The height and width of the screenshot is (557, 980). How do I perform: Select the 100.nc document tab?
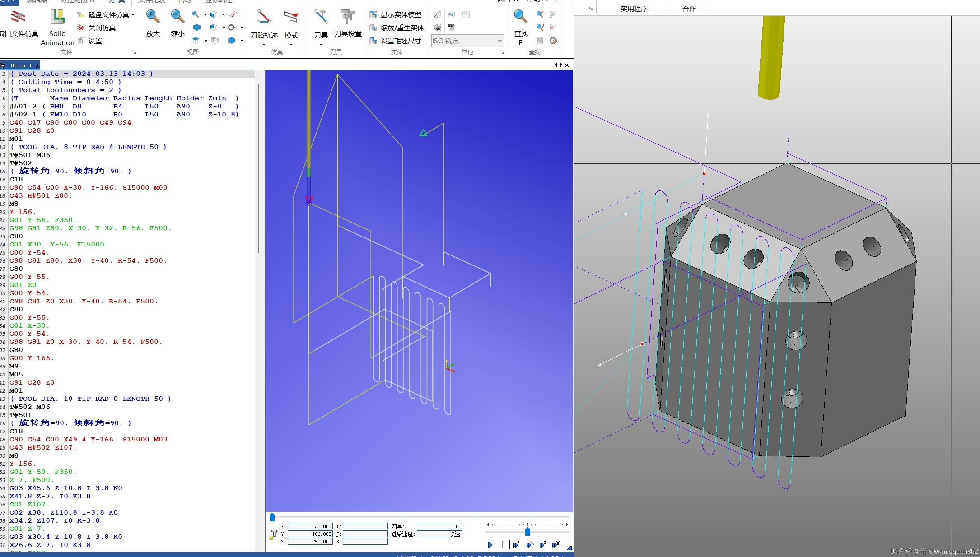tap(20, 65)
